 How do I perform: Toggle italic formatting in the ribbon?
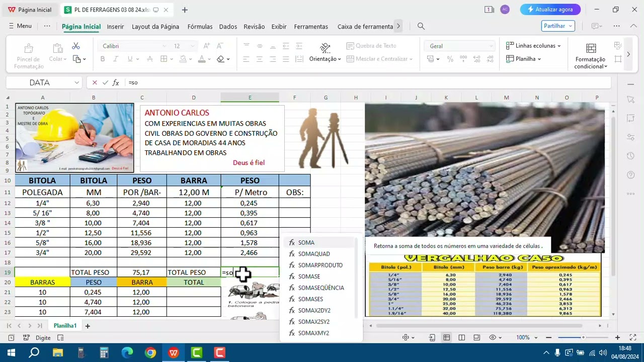[x=116, y=59]
